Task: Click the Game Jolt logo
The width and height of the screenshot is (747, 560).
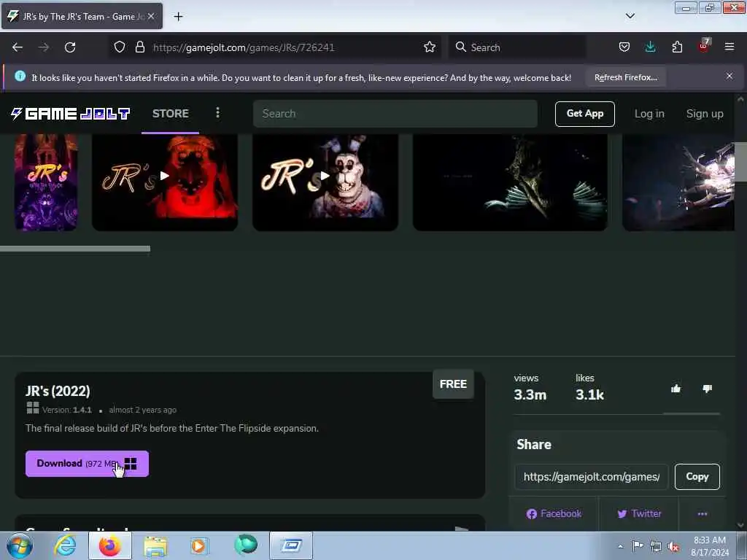Action: click(x=70, y=114)
